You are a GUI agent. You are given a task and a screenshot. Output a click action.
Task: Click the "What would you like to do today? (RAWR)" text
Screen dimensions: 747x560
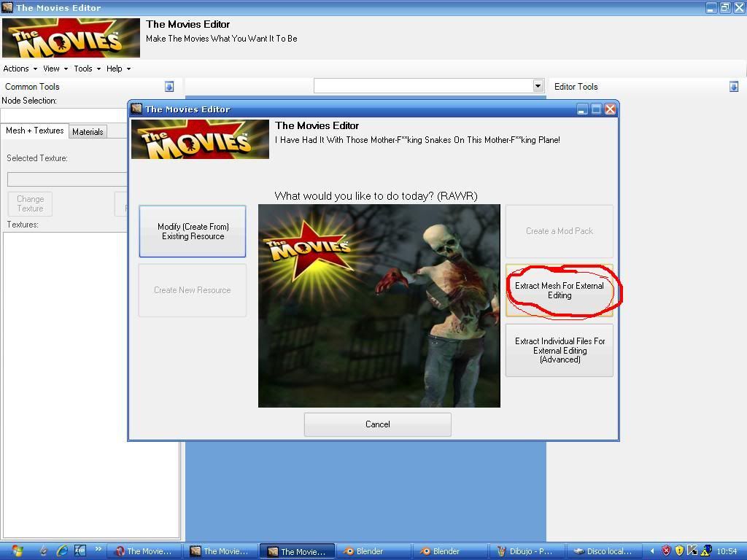(x=376, y=196)
